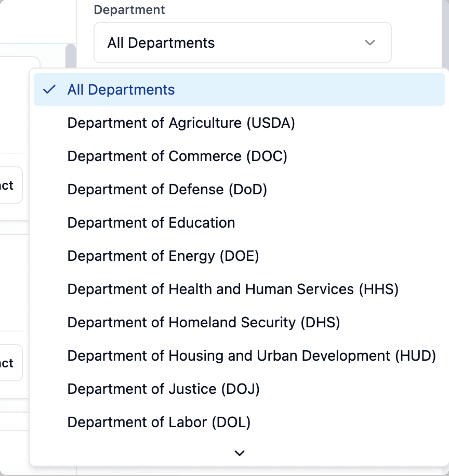The height and width of the screenshot is (476, 449).
Task: Choose Housing and Urban Development (HUD)
Action: tap(251, 356)
